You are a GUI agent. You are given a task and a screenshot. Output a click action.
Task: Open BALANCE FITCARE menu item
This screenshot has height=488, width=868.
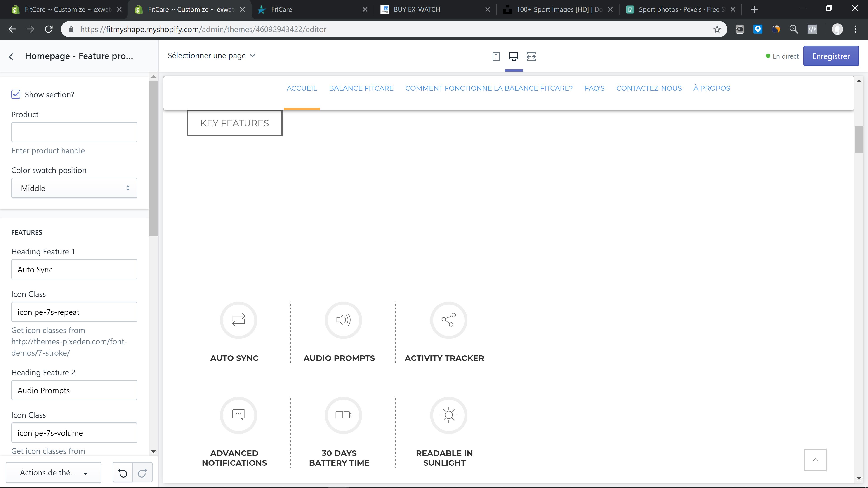361,88
